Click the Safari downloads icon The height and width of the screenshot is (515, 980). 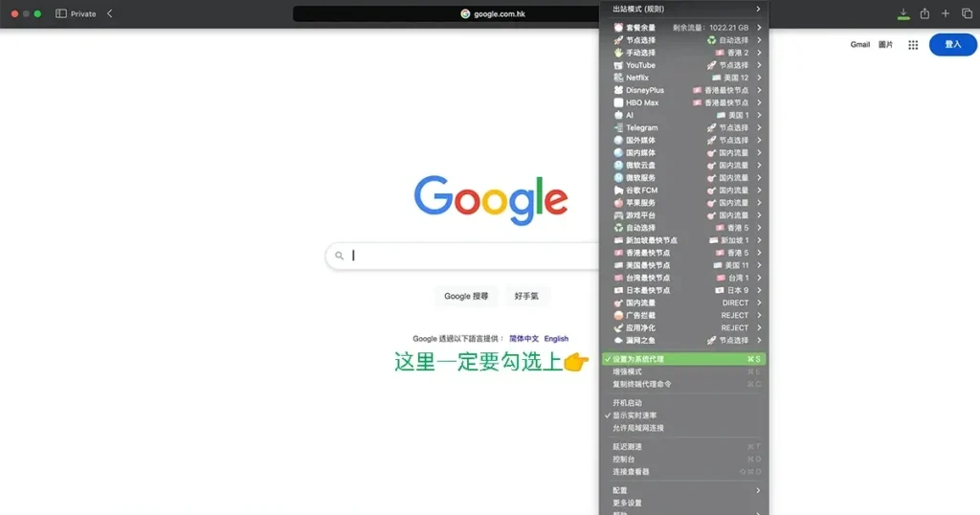coord(902,13)
